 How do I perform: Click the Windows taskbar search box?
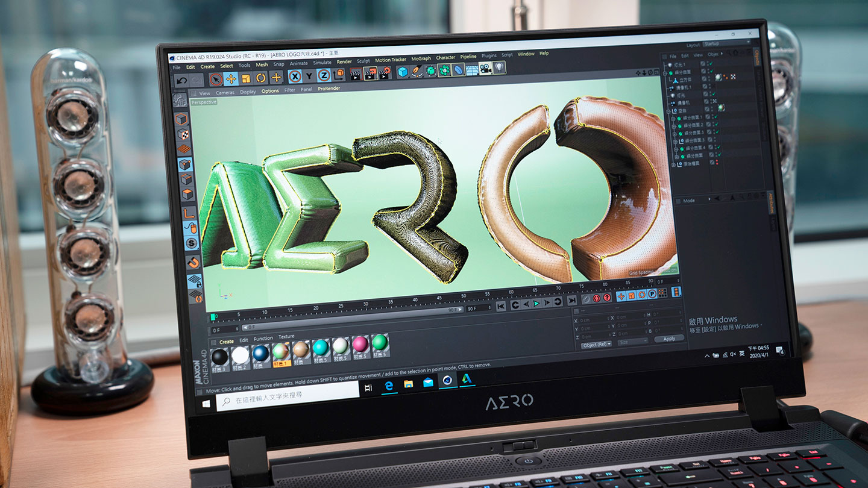288,395
